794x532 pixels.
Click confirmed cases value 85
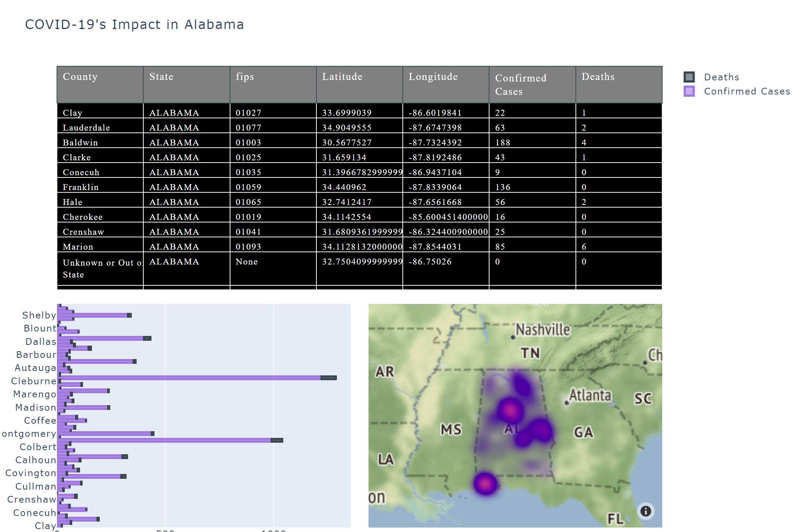(500, 247)
